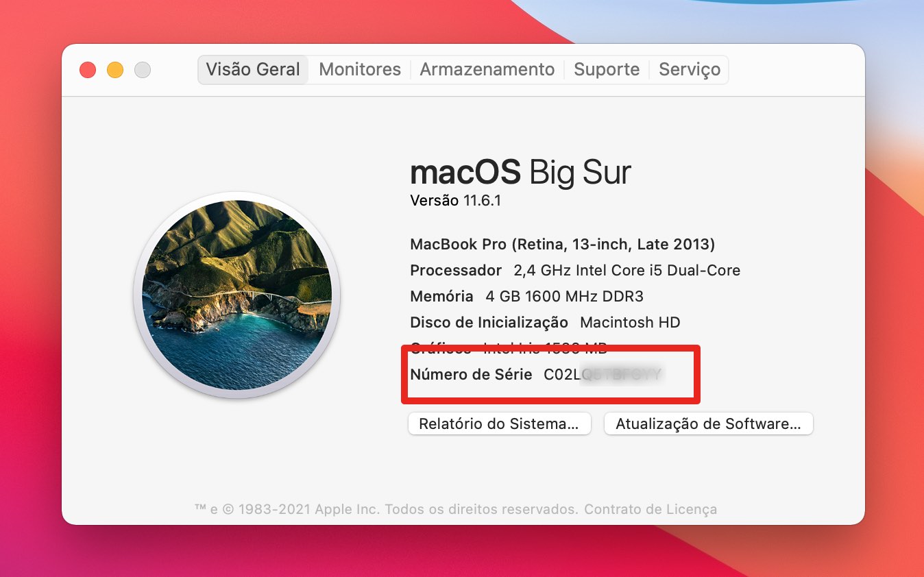Image resolution: width=924 pixels, height=577 pixels.
Task: Open Relatório do Sistema
Action: 499,423
